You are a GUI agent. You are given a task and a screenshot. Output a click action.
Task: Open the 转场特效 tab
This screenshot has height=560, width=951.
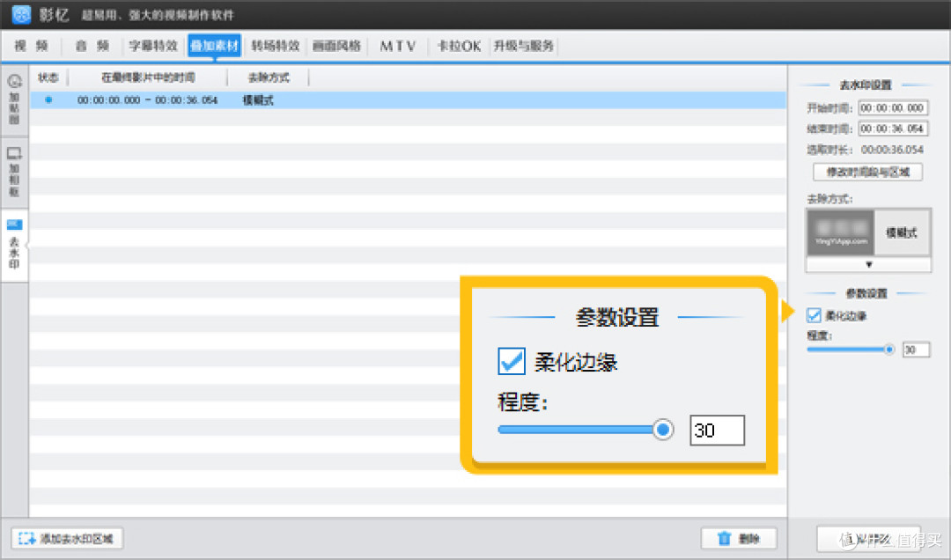[276, 46]
